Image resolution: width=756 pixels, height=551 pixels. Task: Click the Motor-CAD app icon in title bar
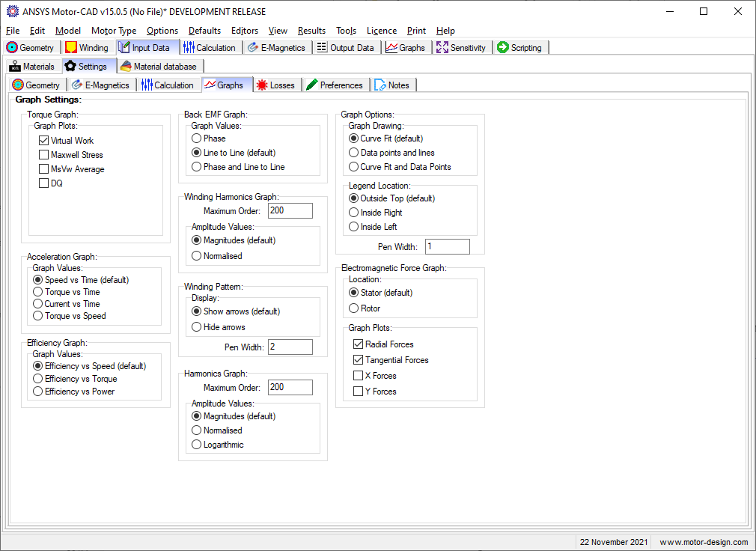[13, 11]
